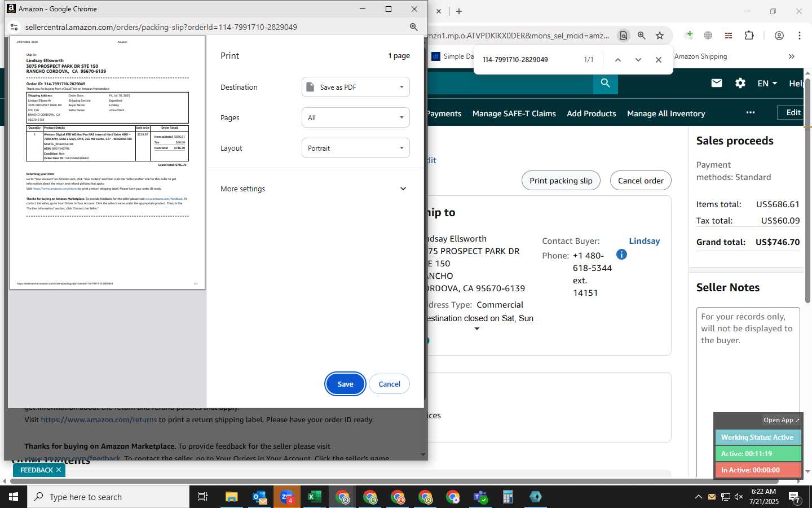The height and width of the screenshot is (508, 812).
Task: Open the Destination dropdown showing Save as PDF
Action: 356,87
